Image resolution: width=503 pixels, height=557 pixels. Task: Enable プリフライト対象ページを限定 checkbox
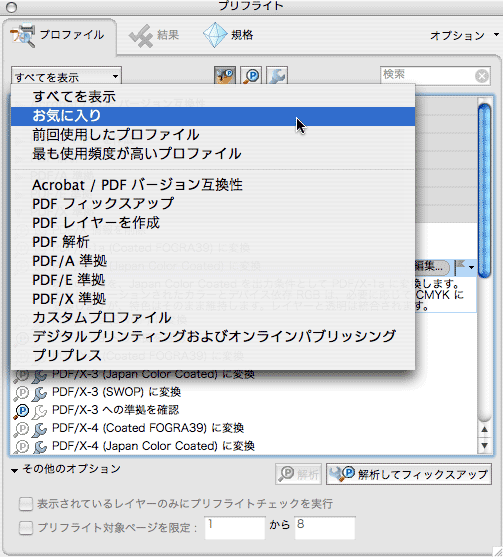[x=26, y=528]
